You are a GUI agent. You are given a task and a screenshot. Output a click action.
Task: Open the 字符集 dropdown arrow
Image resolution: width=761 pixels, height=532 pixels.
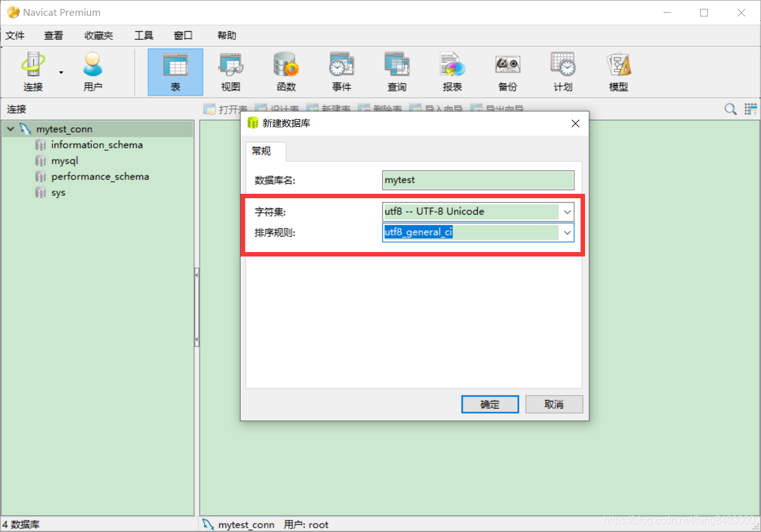pyautogui.click(x=567, y=212)
